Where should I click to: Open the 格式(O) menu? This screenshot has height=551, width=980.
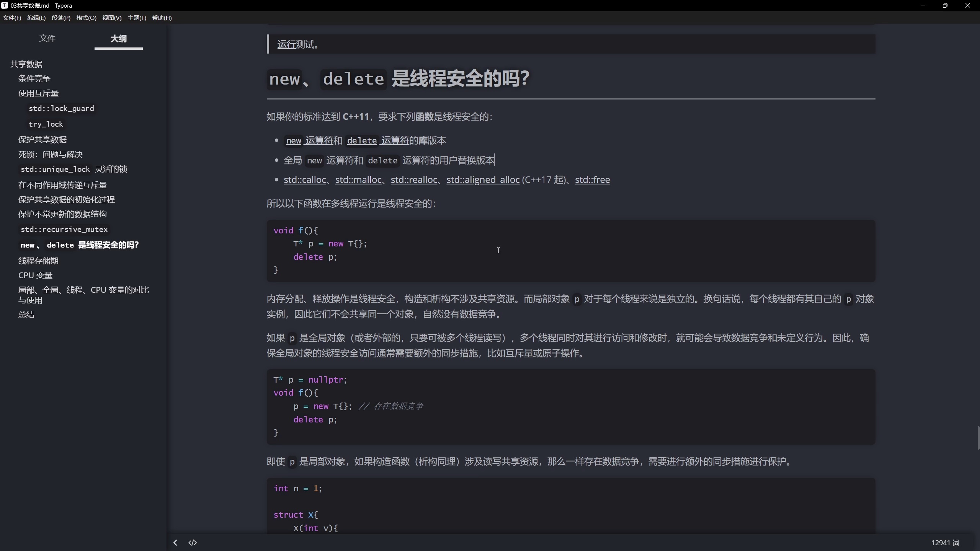click(87, 18)
